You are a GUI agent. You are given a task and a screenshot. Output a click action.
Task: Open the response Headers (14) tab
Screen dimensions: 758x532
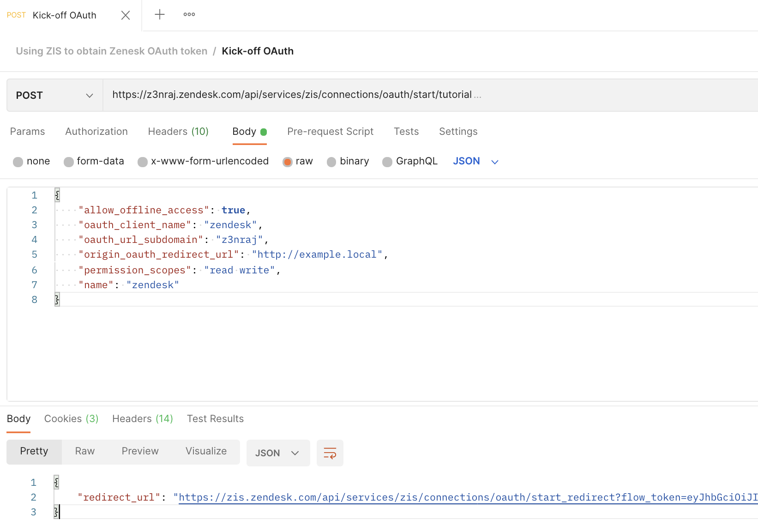pos(143,419)
